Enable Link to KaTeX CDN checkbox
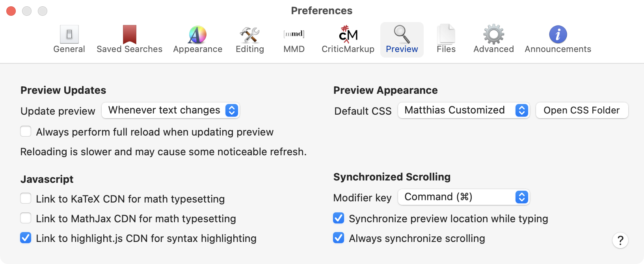The height and width of the screenshot is (264, 644). click(x=26, y=199)
